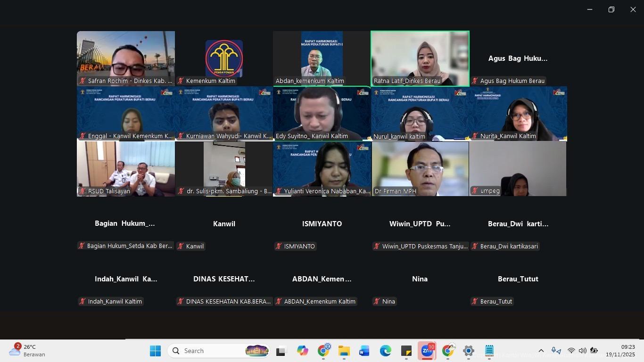
Task: Open Notepad from the taskbar
Action: coord(489,351)
